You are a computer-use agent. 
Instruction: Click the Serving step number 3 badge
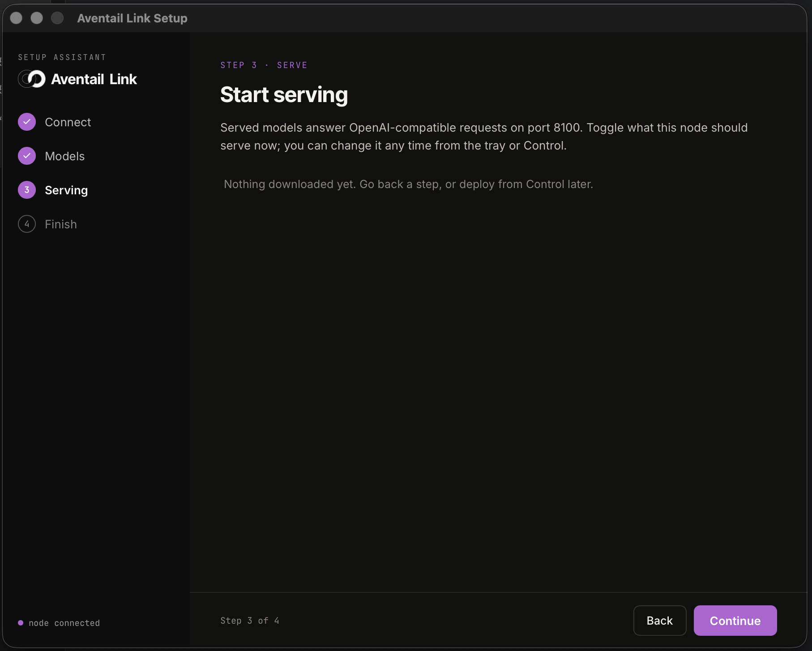pyautogui.click(x=27, y=190)
